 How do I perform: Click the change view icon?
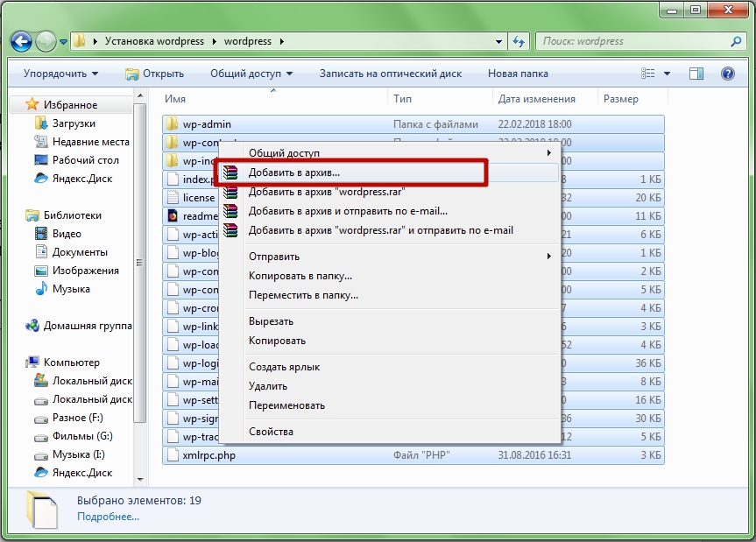tap(647, 74)
